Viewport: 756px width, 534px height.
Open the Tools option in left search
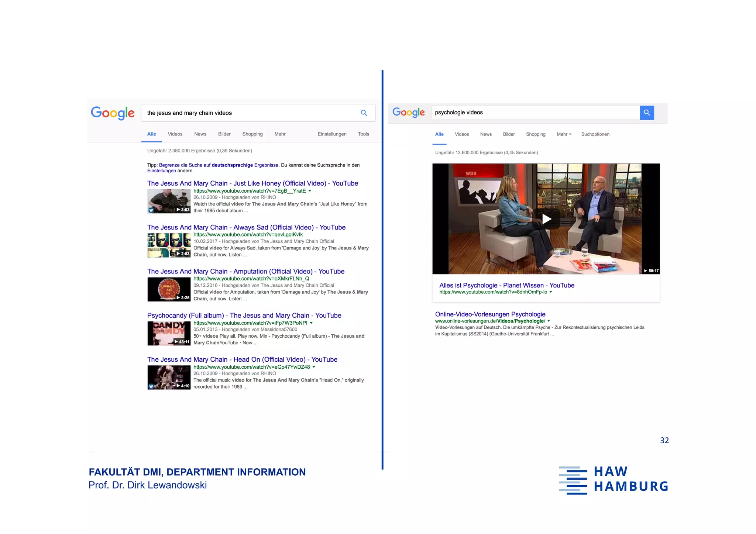pos(363,134)
